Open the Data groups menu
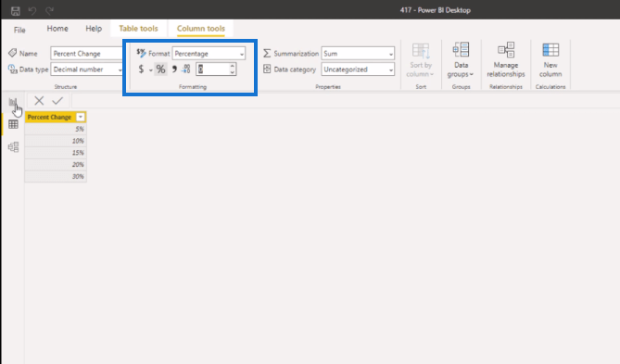Image resolution: width=620 pixels, height=364 pixels. click(461, 60)
